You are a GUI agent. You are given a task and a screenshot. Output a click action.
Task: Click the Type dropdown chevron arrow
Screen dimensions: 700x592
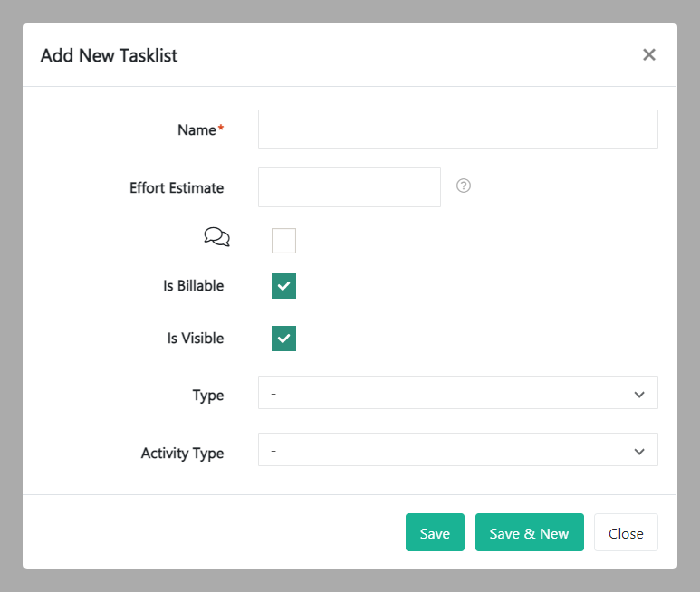click(639, 395)
